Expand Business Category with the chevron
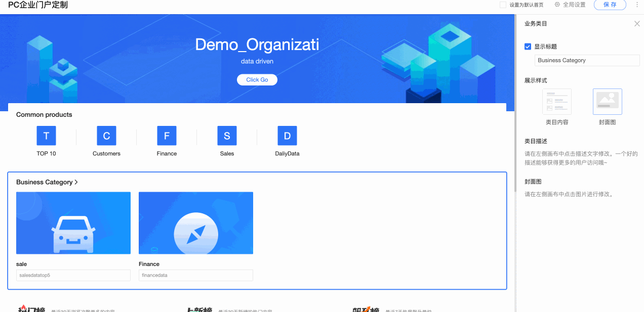The width and height of the screenshot is (644, 312). [76, 182]
